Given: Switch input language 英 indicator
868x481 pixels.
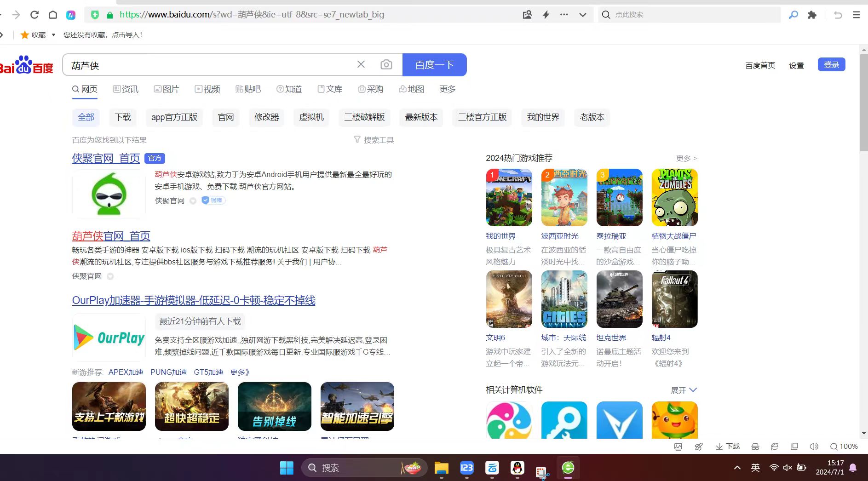Looking at the screenshot, I should tap(755, 468).
